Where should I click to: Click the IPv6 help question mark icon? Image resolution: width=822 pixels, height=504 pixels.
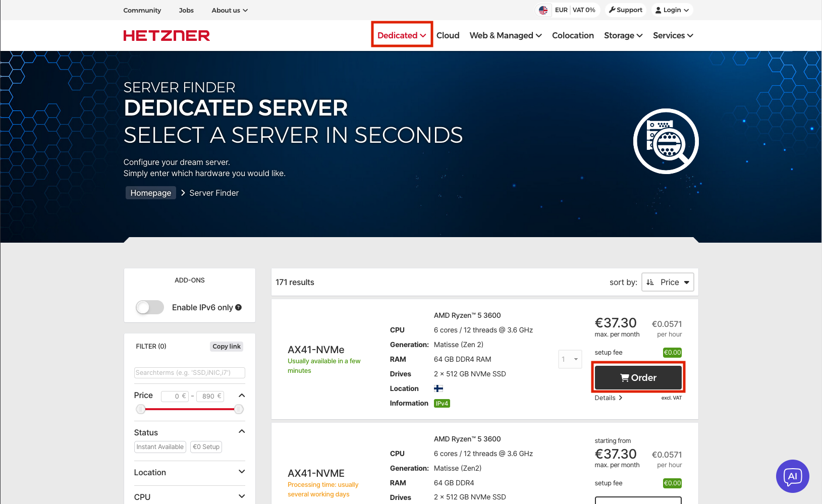point(239,307)
